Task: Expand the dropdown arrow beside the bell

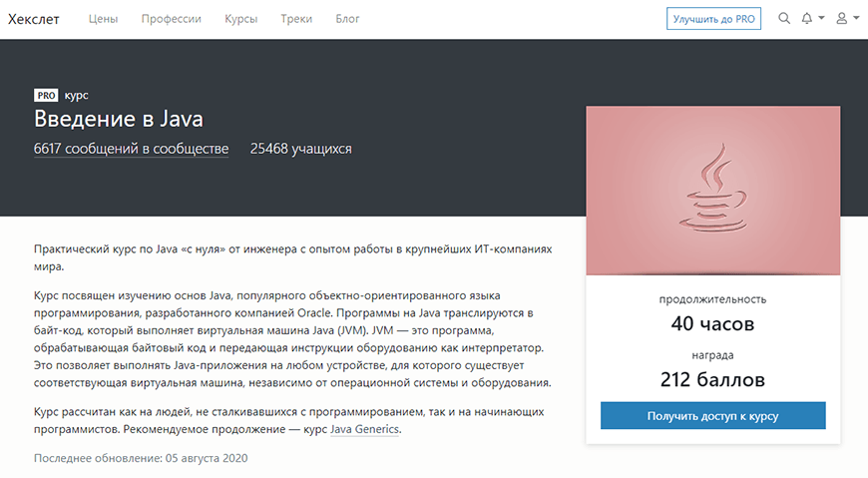Action: (x=821, y=19)
